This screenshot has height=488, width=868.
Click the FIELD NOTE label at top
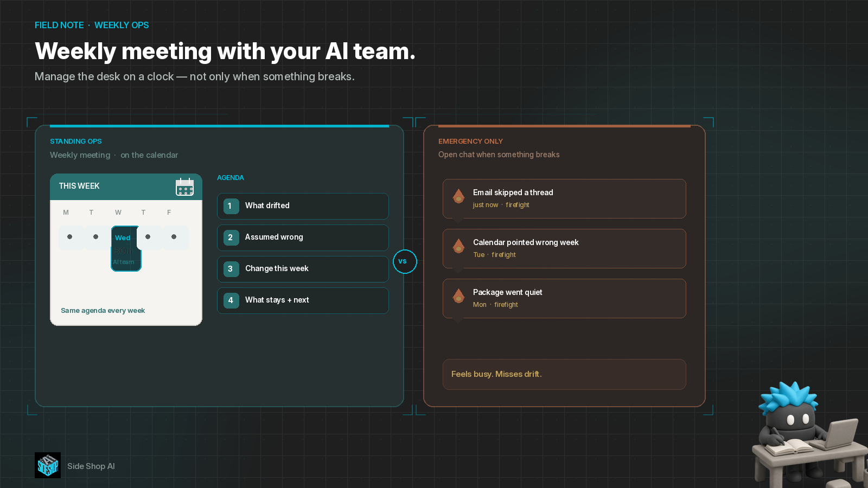tap(59, 25)
